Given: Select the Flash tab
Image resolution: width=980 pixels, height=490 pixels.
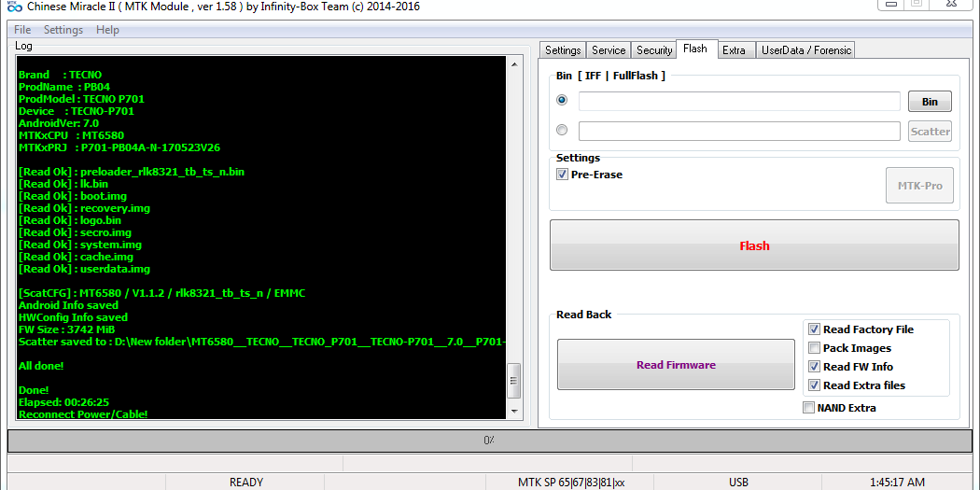Looking at the screenshot, I should [x=695, y=49].
